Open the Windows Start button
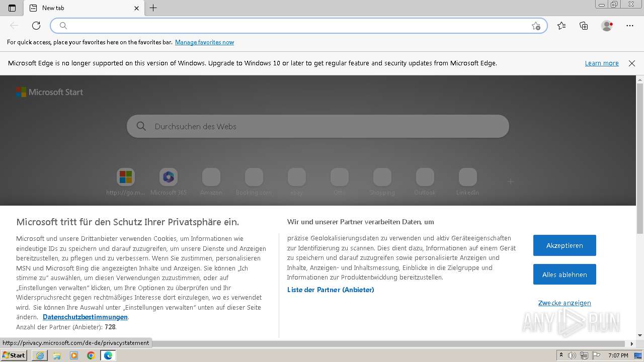 coord(14,355)
